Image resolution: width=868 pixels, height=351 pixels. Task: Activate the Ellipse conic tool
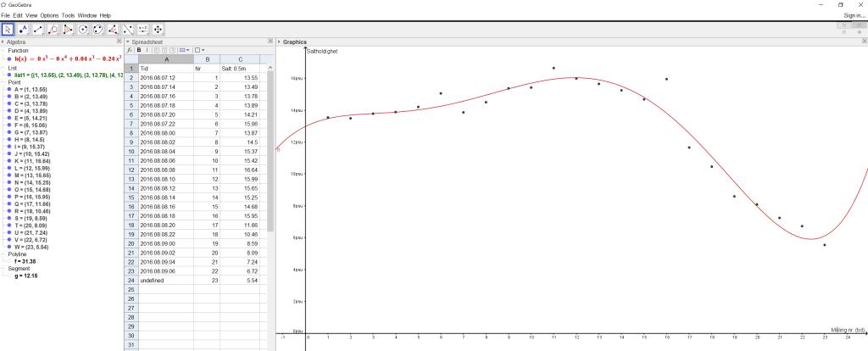point(98,29)
